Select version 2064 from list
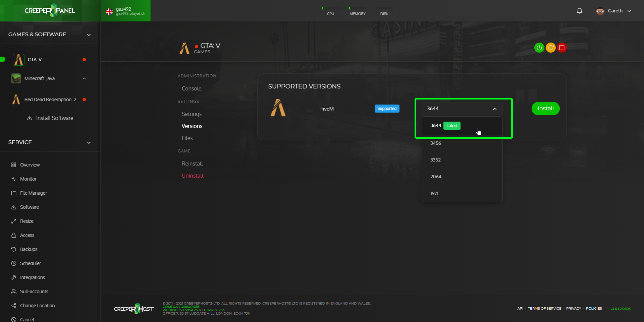The image size is (644, 322). pos(462,177)
